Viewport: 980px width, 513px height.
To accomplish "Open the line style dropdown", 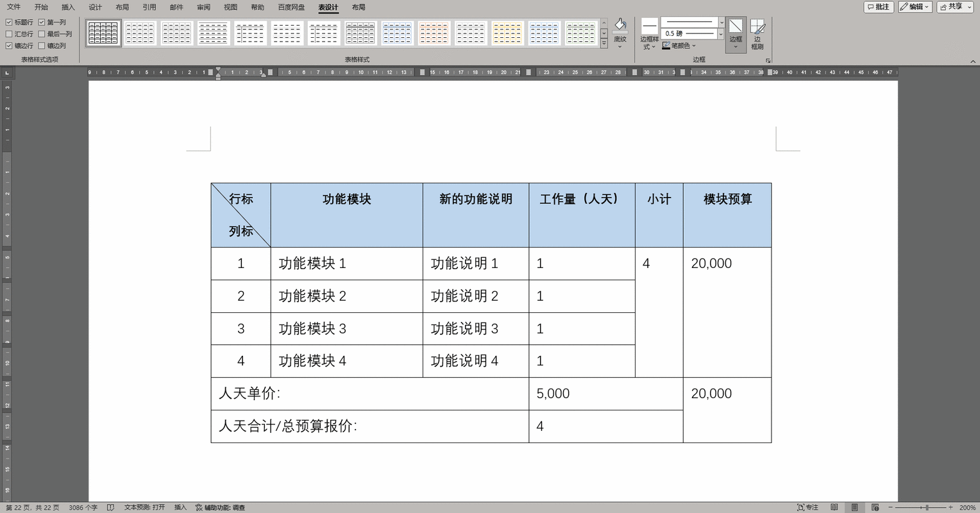I will coord(722,22).
